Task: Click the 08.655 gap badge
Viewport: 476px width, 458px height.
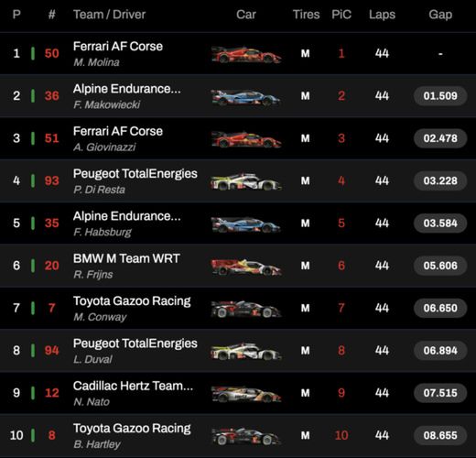Action: coord(440,435)
